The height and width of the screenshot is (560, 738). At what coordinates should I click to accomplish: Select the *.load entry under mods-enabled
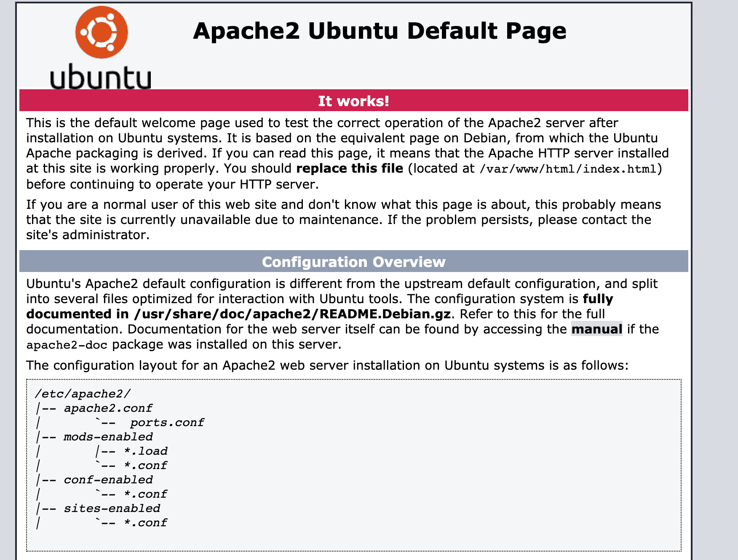point(146,451)
